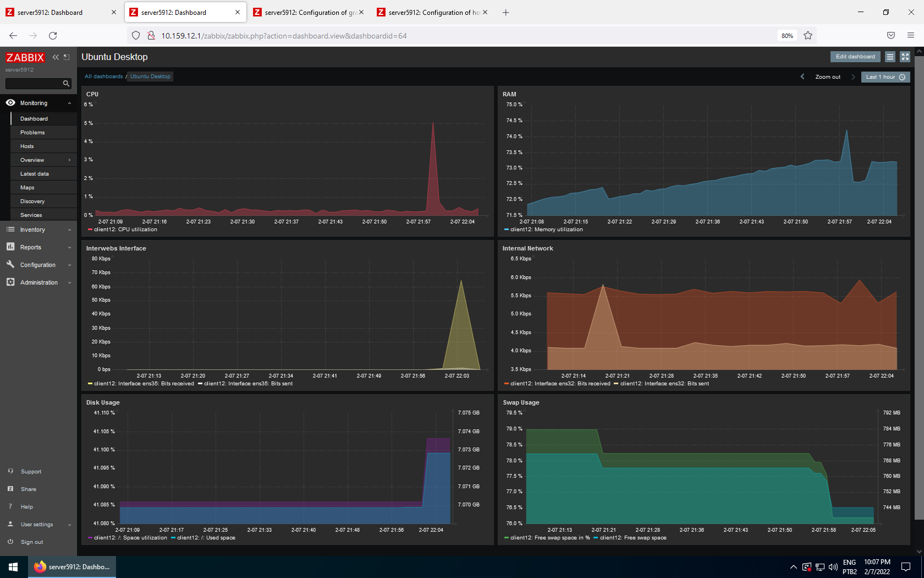
Task: Click the Edit dashboard button
Action: point(855,56)
